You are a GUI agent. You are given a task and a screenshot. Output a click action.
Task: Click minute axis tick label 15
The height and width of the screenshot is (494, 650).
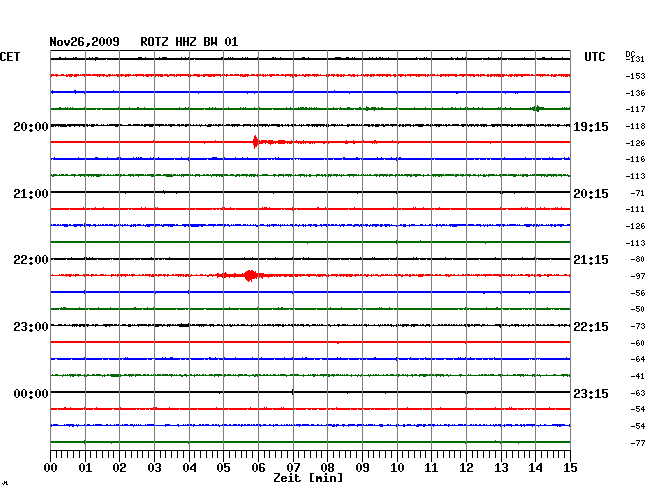click(570, 468)
